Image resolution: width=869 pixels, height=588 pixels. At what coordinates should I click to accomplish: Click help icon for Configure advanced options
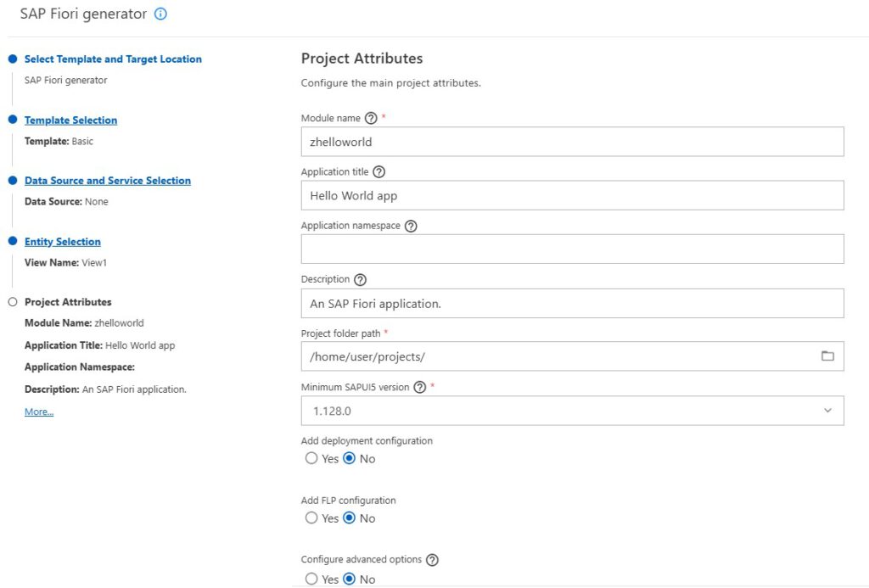(x=432, y=560)
